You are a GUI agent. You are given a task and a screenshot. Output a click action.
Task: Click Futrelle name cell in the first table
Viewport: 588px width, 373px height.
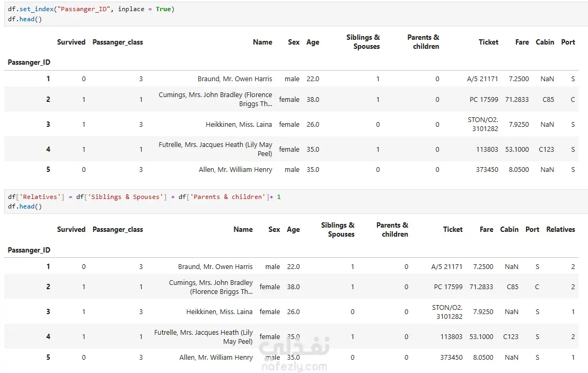(x=215, y=149)
